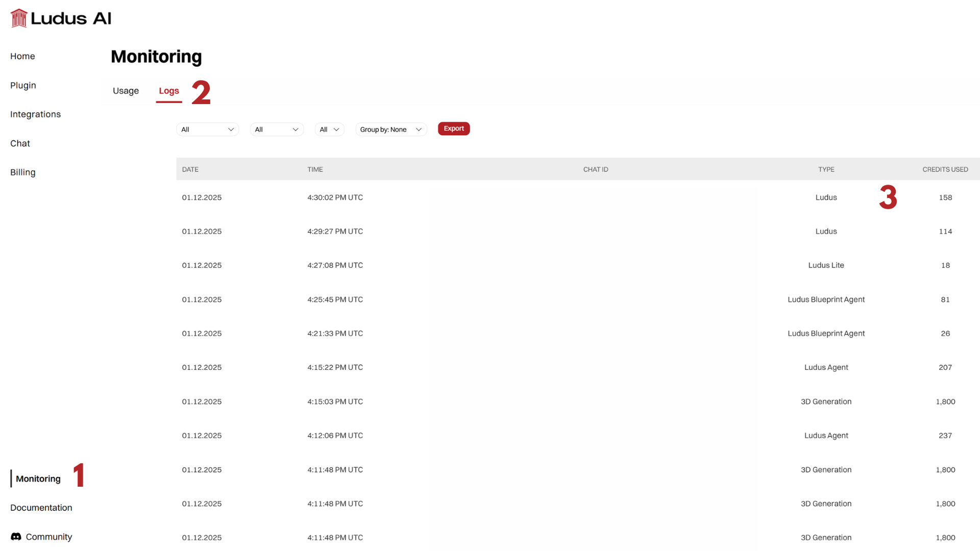Viewport: 980px width, 551px height.
Task: Click the credits value 26
Action: (x=945, y=334)
